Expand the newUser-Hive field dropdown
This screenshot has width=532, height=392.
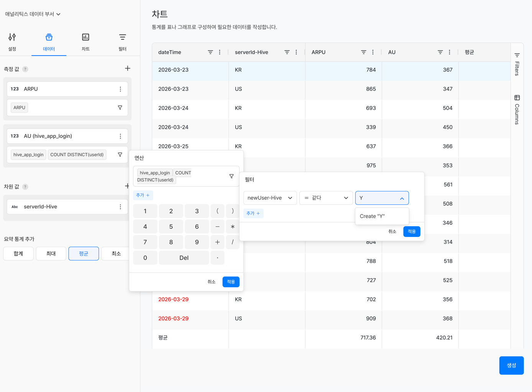pos(270,198)
